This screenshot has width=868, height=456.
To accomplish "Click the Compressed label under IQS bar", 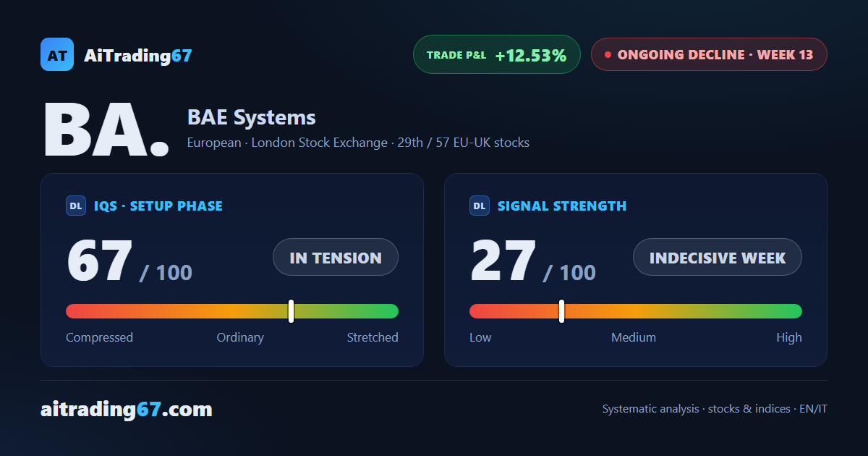I will [x=100, y=337].
